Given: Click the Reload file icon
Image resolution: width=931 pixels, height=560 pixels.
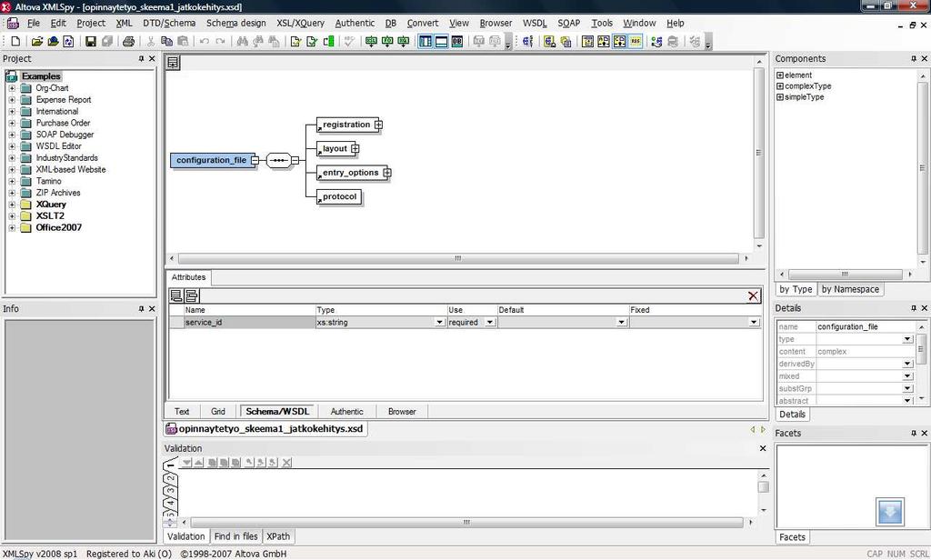Looking at the screenshot, I should (x=69, y=42).
